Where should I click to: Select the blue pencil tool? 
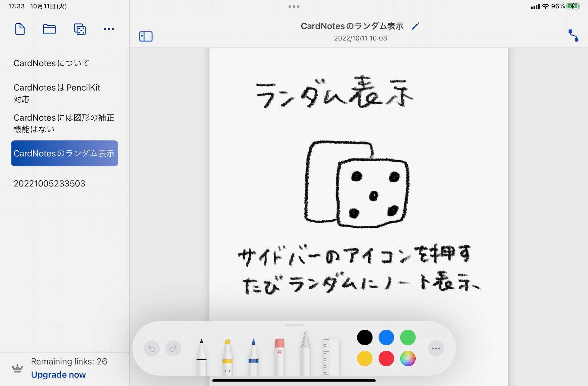(x=253, y=357)
